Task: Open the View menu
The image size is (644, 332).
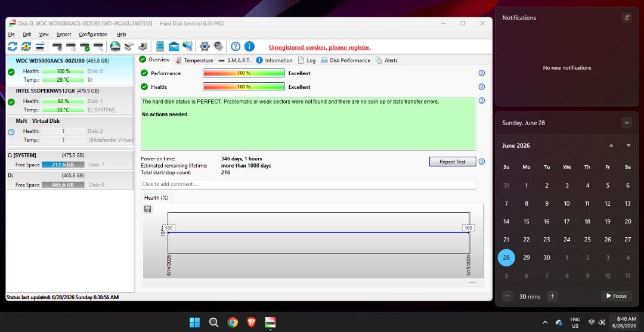Action: coord(44,35)
